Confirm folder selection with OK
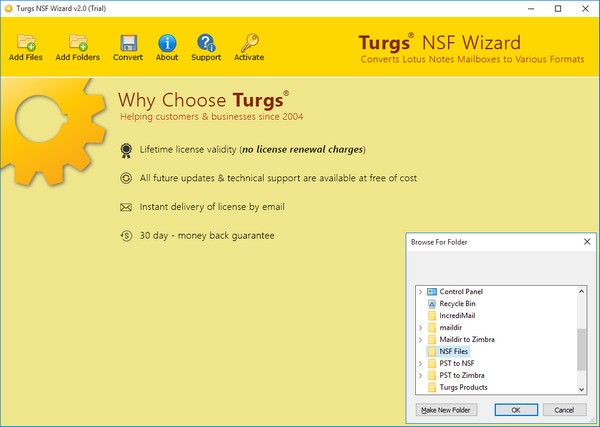Screen dimensions: 600x427 coord(516,410)
